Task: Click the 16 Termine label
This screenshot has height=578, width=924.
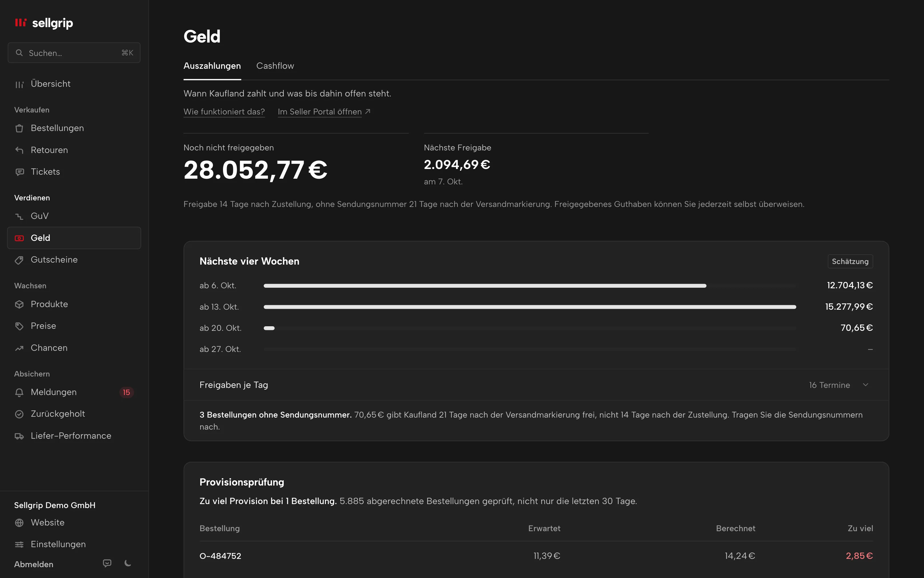Action: [829, 385]
